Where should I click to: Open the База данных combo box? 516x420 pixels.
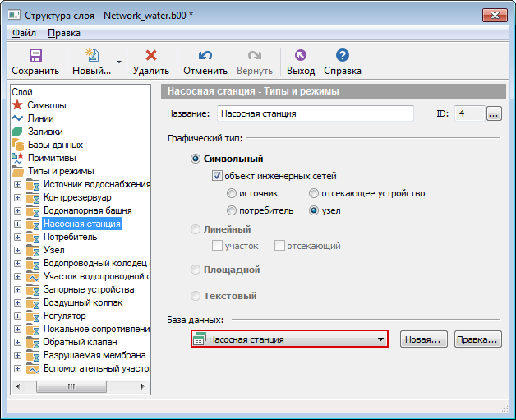click(x=289, y=339)
